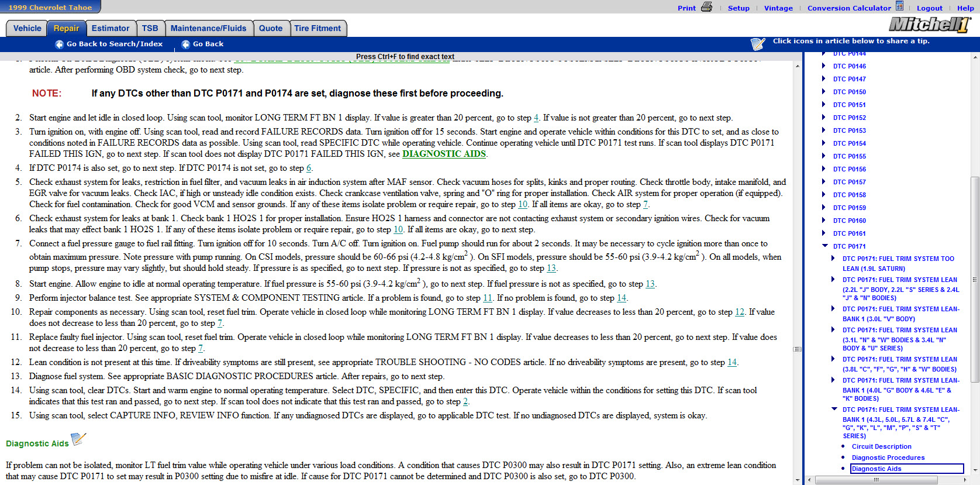Click the arrow icon beside Go Back to Search/Index
The width and height of the screenshot is (980, 485).
[59, 44]
